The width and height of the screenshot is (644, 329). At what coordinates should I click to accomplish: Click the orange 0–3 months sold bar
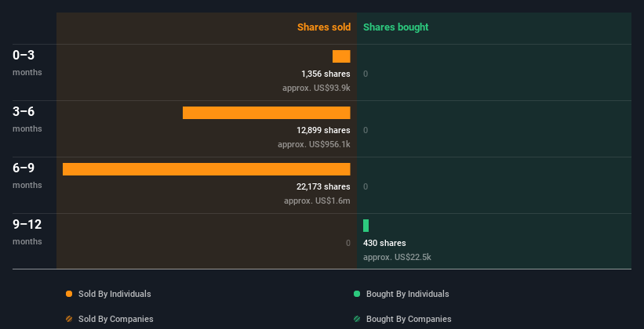[341, 56]
